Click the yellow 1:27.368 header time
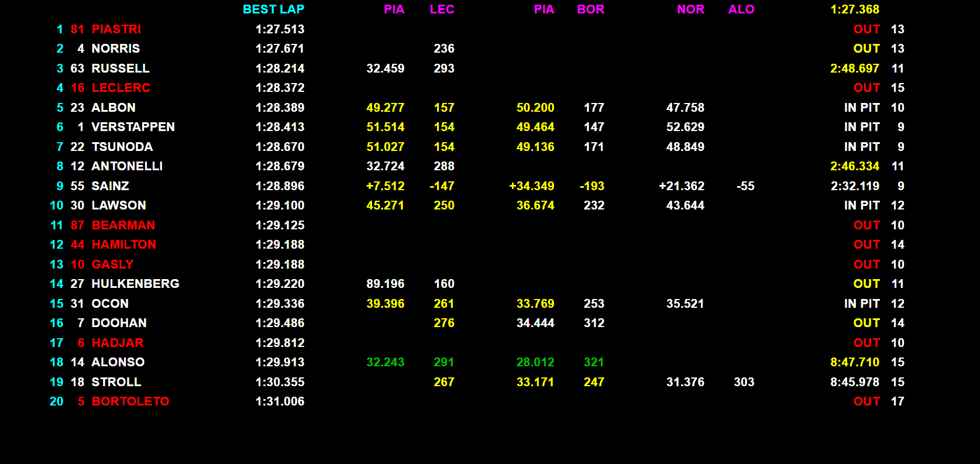 tap(854, 9)
